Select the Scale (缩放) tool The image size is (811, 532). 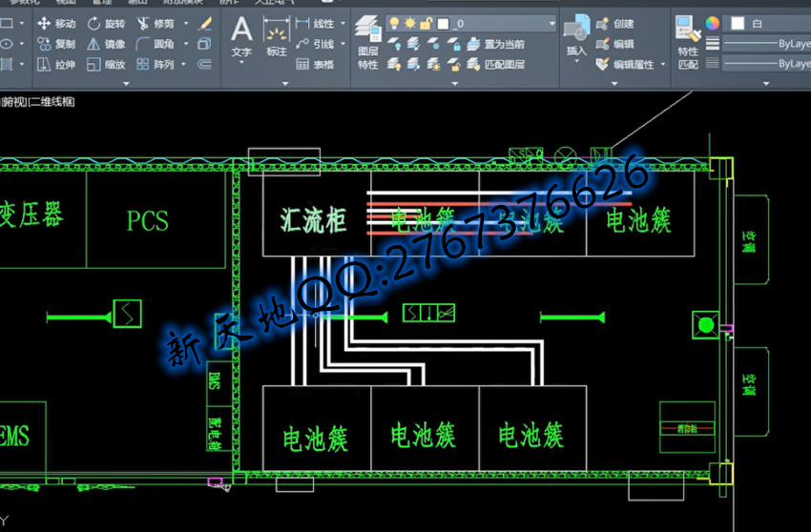point(106,65)
